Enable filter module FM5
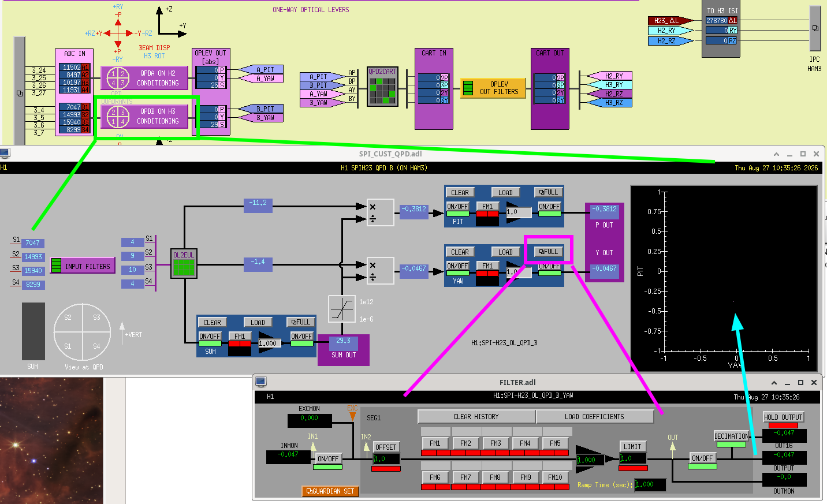Screen dimensions: 827x504 click(555, 443)
